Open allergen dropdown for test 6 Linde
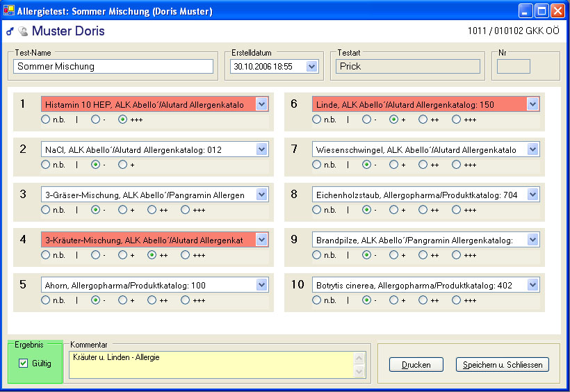This screenshot has height=392, width=570. [533, 104]
